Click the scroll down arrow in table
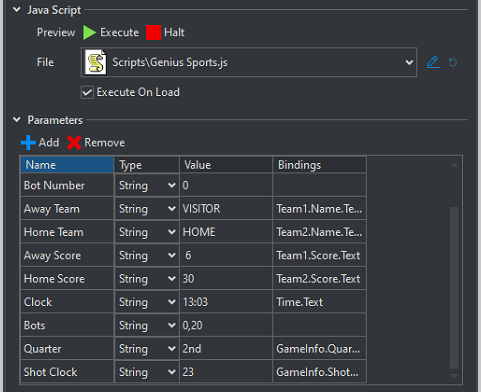The width and height of the screenshot is (481, 392). 454,376
